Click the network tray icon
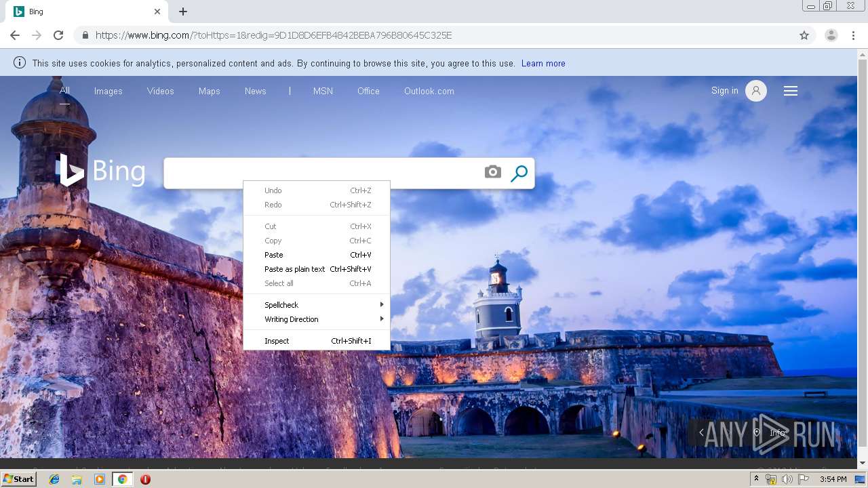 (770, 479)
